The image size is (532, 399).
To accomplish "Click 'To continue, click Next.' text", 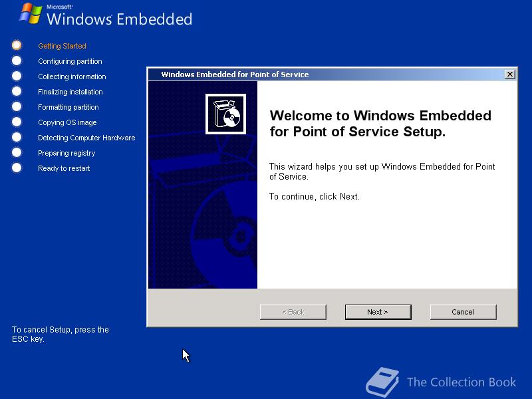I will 314,196.
